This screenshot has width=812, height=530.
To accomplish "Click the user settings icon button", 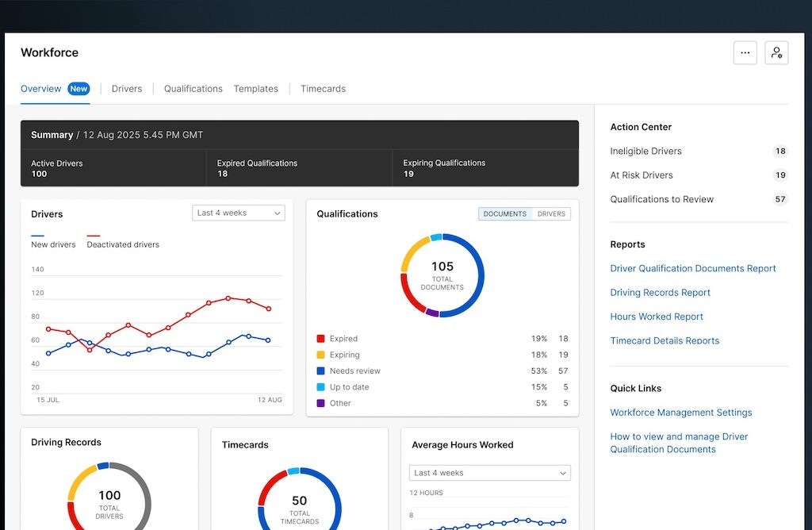I will (x=776, y=53).
